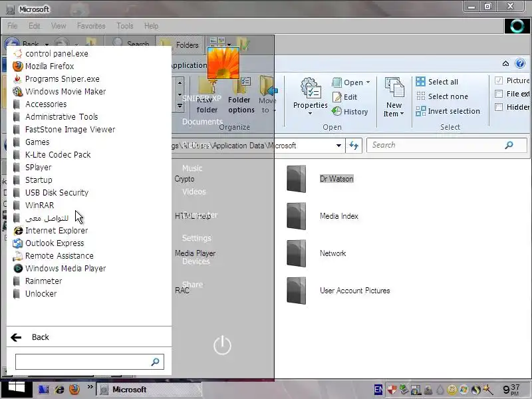Screen dimensions: 532x399
Task: Expand the Administrative Tools folder
Action: (x=56, y=117)
